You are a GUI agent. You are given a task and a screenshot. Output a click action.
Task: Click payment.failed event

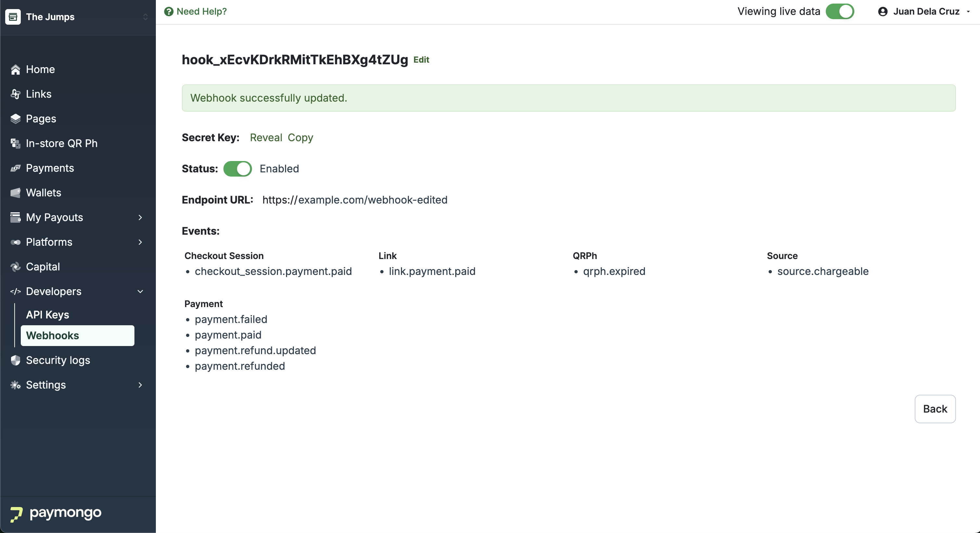point(231,319)
